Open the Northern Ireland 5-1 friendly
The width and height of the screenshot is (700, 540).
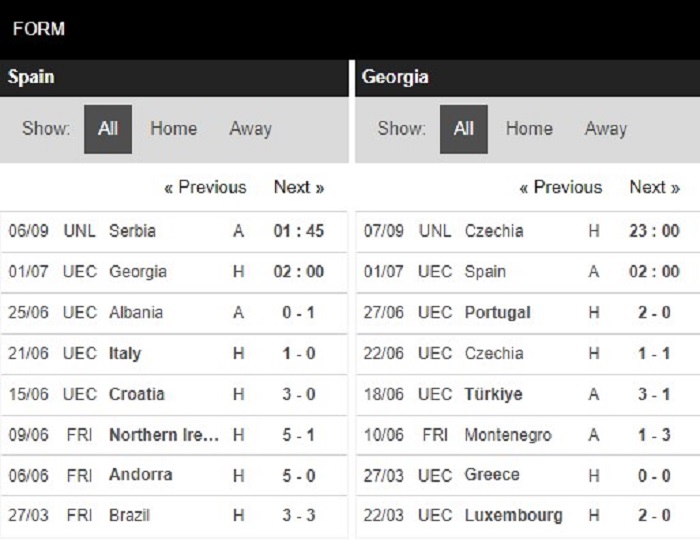[x=174, y=435]
